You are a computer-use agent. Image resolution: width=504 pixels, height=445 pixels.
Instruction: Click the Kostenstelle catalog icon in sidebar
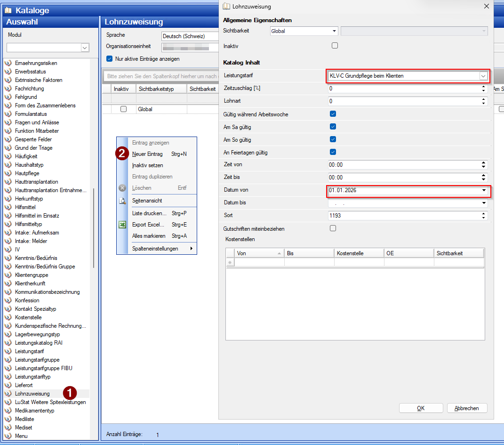[8, 317]
